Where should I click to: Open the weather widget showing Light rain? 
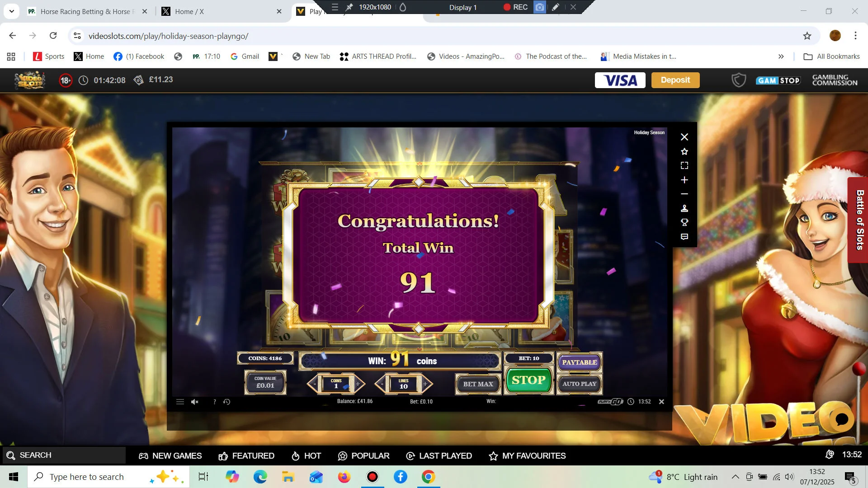(x=683, y=477)
